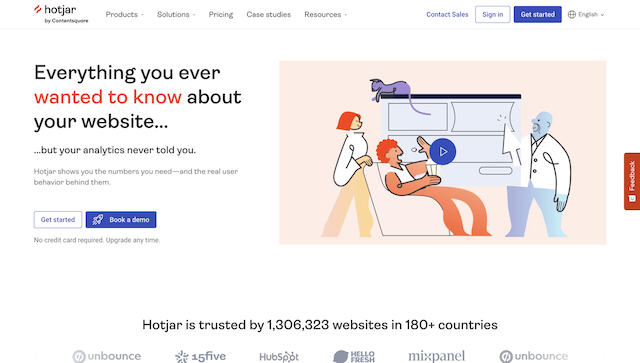This screenshot has height=363, width=640.
Task: Click the HubSpot logo
Action: point(279,356)
